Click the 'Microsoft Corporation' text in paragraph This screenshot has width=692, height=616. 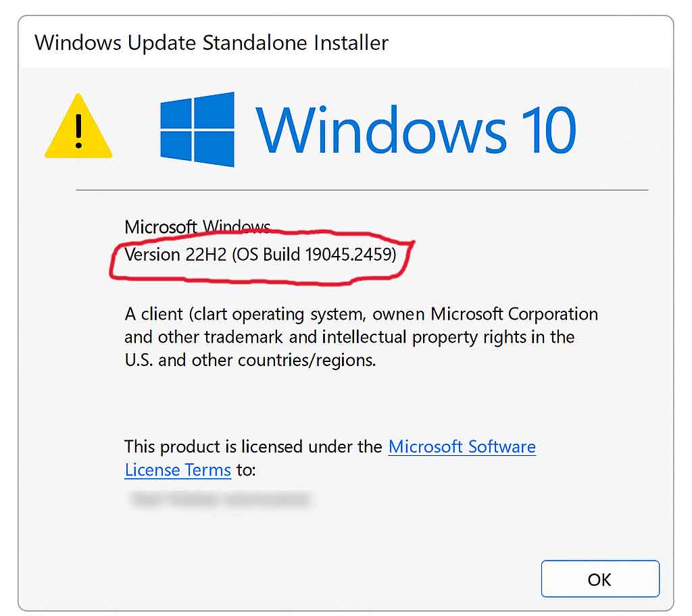click(514, 314)
